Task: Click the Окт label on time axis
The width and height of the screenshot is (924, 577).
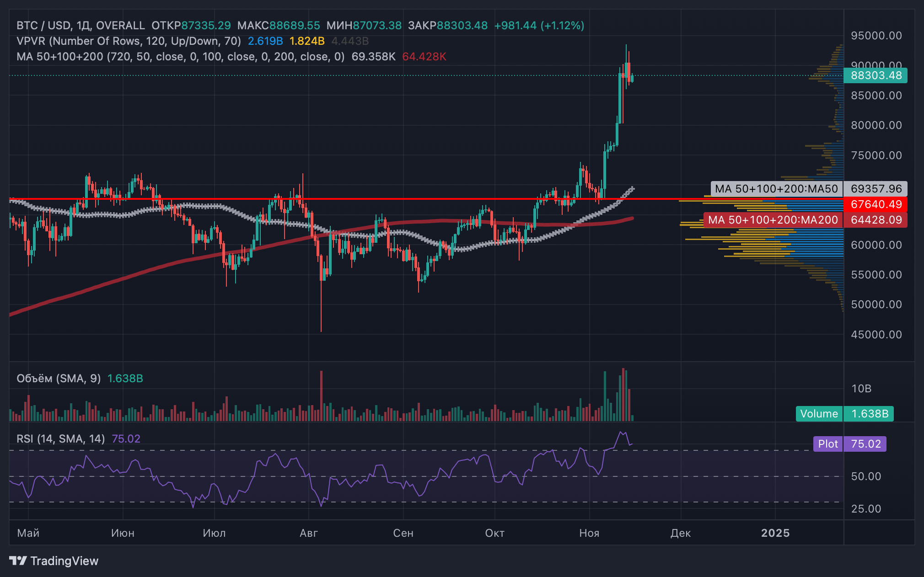Action: pyautogui.click(x=495, y=533)
